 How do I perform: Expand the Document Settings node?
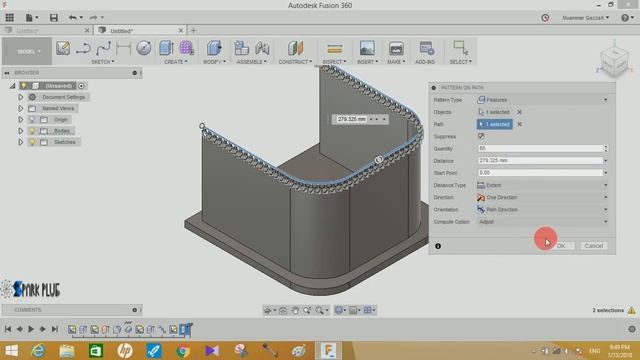(20, 97)
